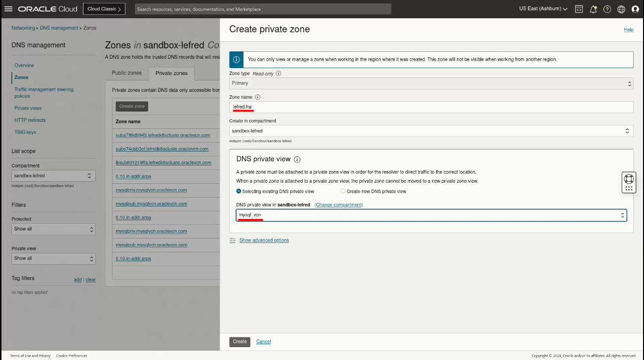Choose Create new DNS private view option
This screenshot has height=360, width=644.
click(x=343, y=192)
